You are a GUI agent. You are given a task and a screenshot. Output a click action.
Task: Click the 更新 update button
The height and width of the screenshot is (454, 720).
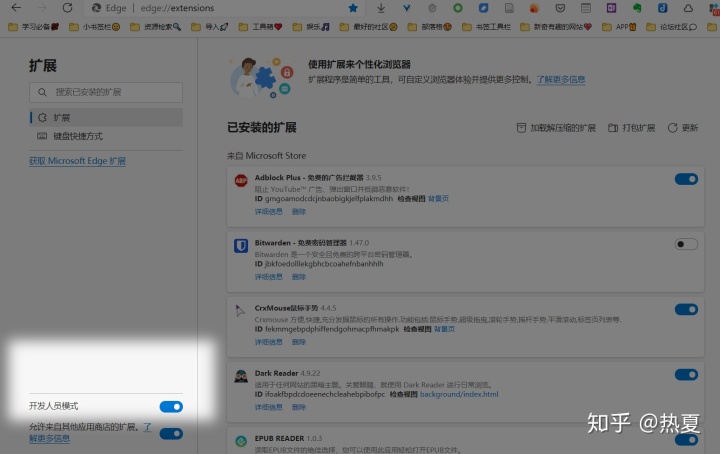point(683,128)
